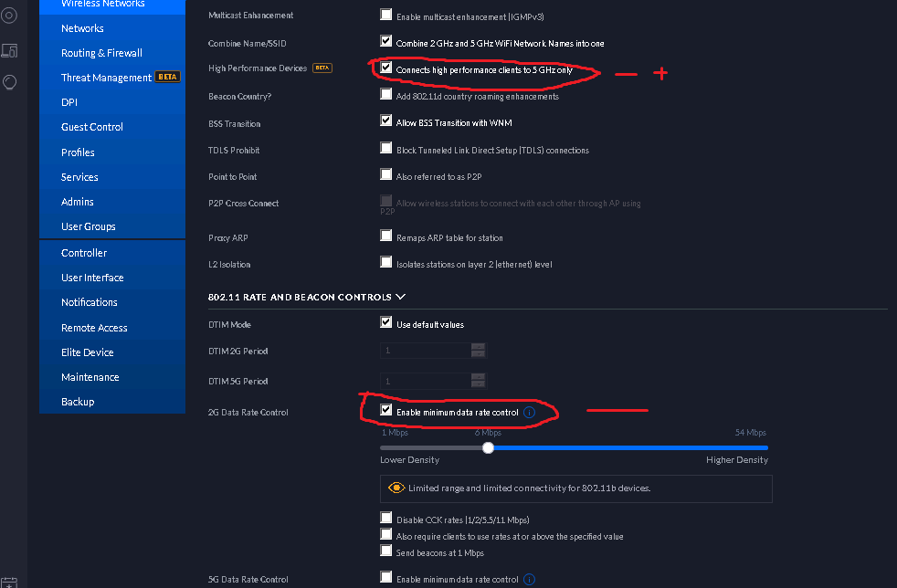This screenshot has width=897, height=588.
Task: Click the DTIM 2G Period input field
Action: pos(426,350)
